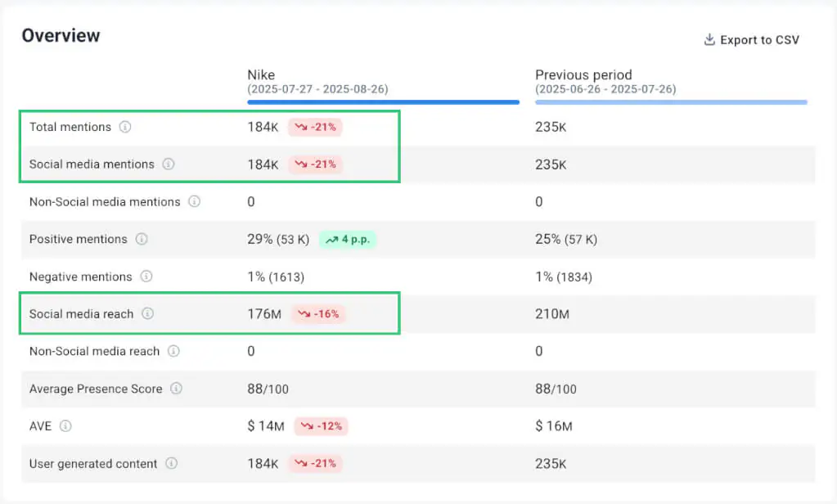The height and width of the screenshot is (504, 837).
Task: Click the info icon next to AVE
Action: pyautogui.click(x=65, y=426)
